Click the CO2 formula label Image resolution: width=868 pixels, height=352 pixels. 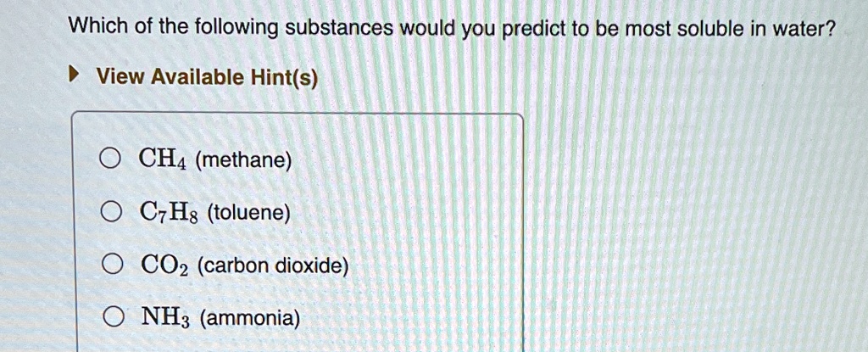(x=166, y=266)
